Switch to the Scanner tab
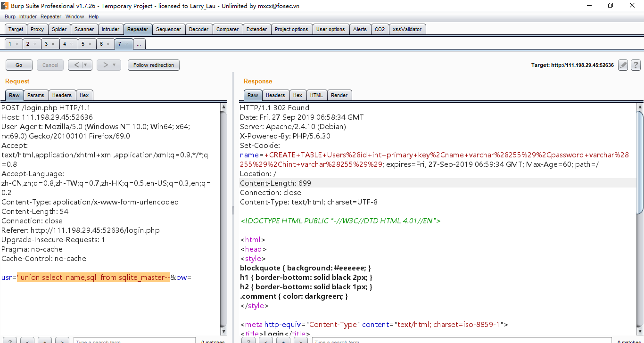Viewport: 644px width, 343px height. [84, 29]
